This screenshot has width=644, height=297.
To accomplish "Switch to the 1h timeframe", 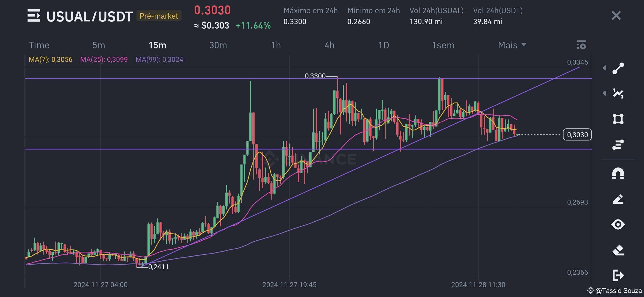I will coord(276,45).
